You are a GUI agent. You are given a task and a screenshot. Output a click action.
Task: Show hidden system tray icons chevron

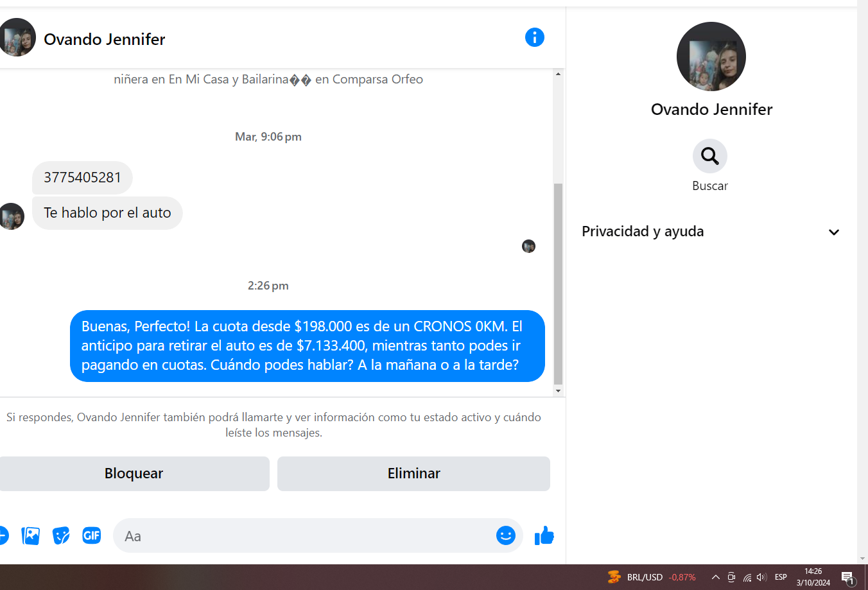click(x=715, y=577)
